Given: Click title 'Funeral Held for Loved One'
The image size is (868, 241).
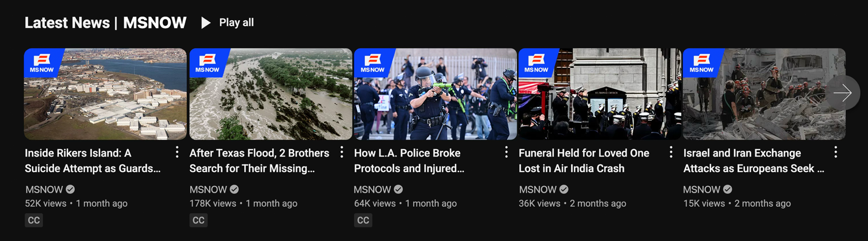Looking at the screenshot, I should click(x=584, y=153).
